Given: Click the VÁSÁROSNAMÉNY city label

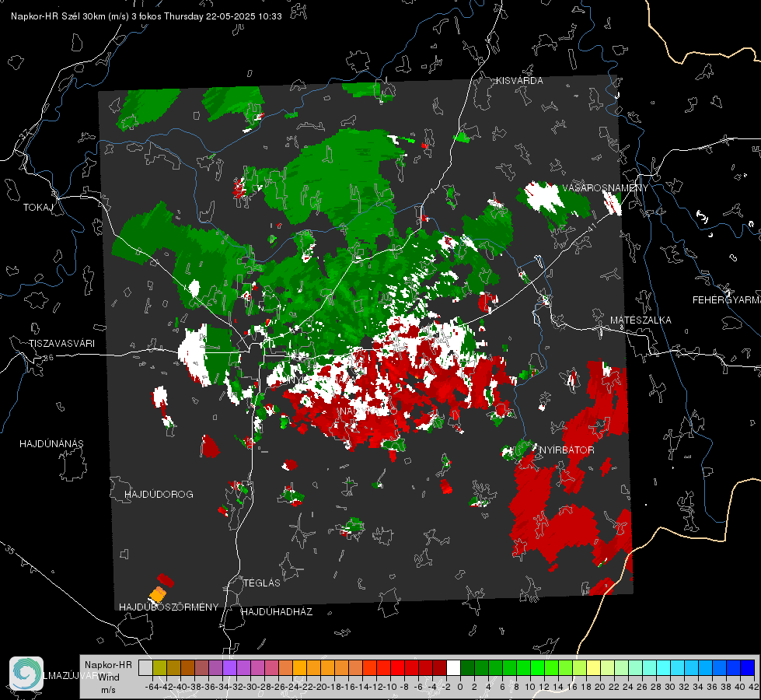Looking at the screenshot, I should 606,188.
